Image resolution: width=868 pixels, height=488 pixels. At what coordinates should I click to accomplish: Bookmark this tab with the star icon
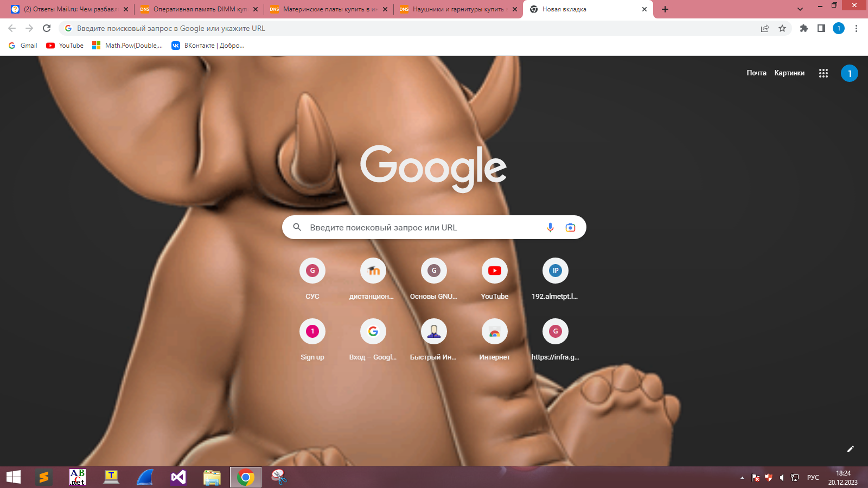[x=782, y=28]
